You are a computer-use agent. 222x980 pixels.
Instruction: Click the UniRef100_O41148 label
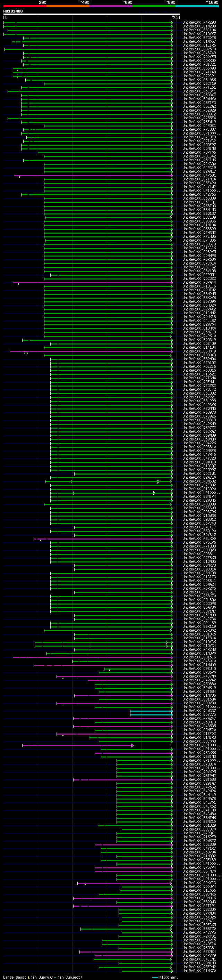[x=199, y=72]
